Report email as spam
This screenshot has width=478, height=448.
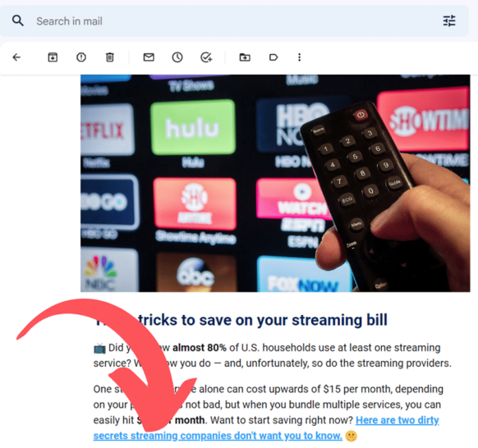coord(81,57)
